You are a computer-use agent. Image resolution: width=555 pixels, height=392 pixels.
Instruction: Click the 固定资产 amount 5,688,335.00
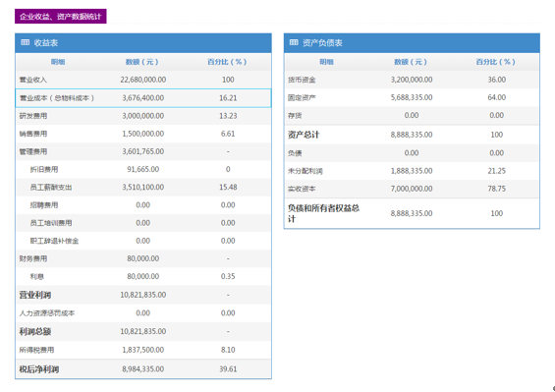tap(412, 97)
